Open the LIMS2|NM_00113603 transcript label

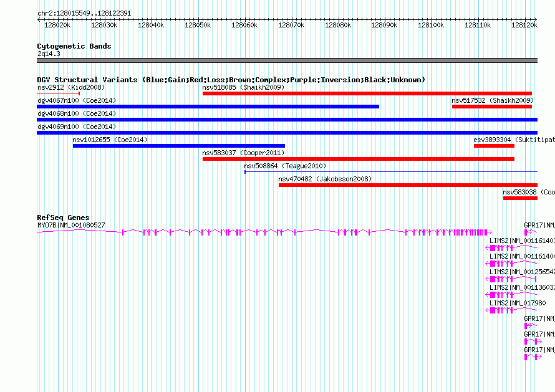point(522,288)
